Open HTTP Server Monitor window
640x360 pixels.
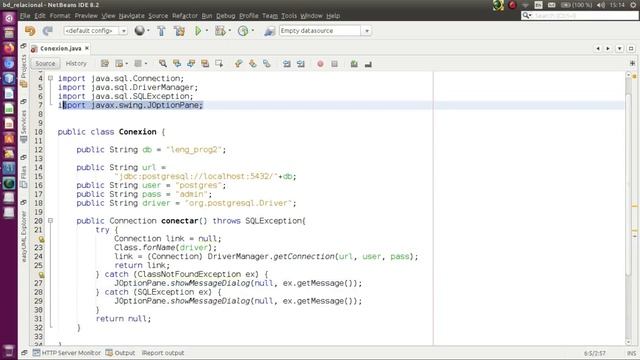pyautogui.click(x=67, y=353)
